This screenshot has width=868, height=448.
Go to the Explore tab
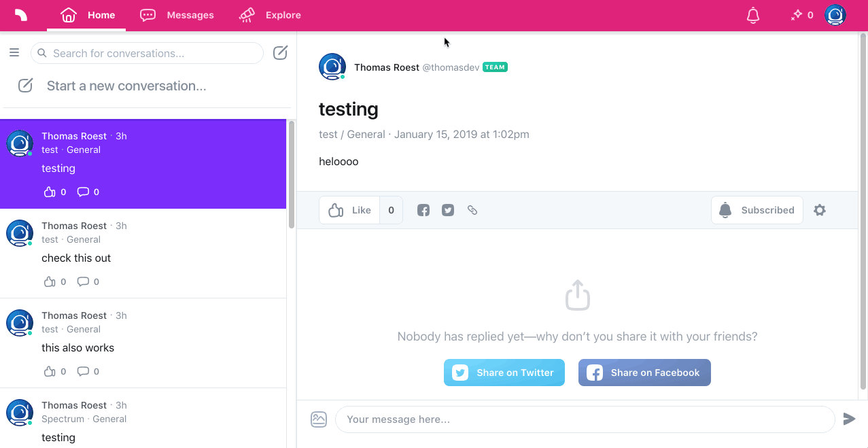coord(270,15)
